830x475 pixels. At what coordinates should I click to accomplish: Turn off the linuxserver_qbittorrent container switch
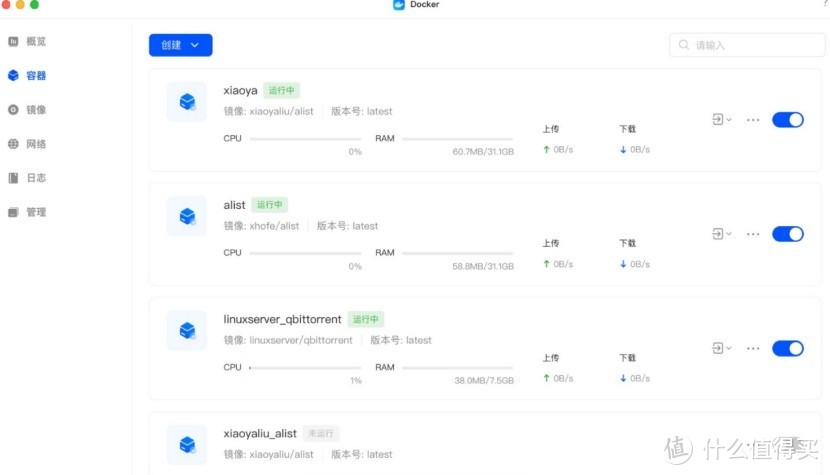(x=788, y=348)
